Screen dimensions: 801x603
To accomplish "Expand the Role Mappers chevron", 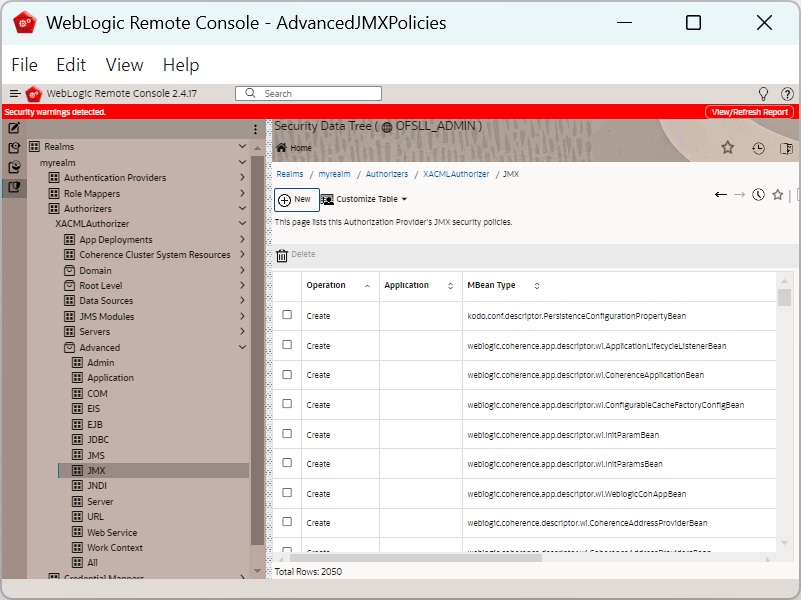I will (x=242, y=193).
